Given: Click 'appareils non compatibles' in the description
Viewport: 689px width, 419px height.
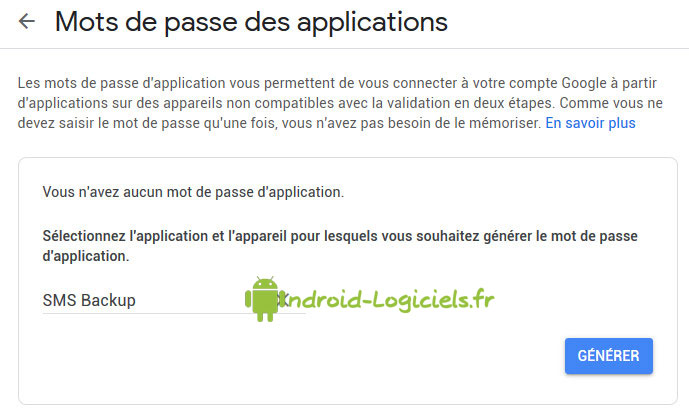Looking at the screenshot, I should 240,103.
